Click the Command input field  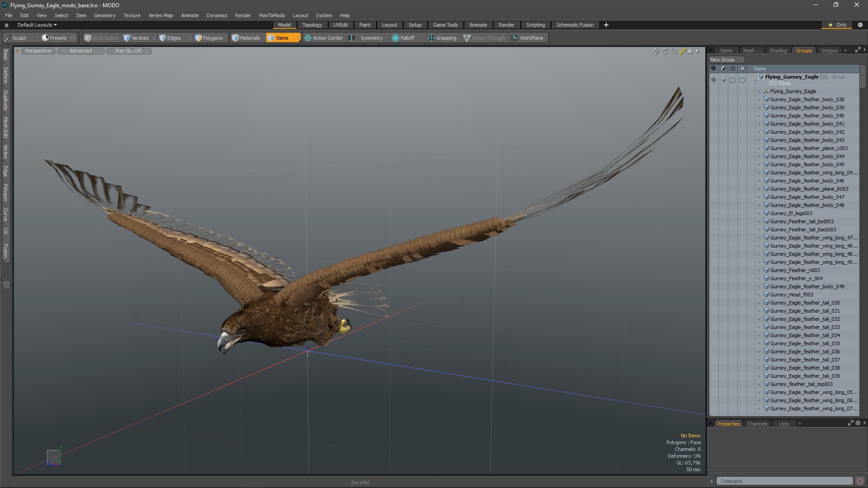784,481
